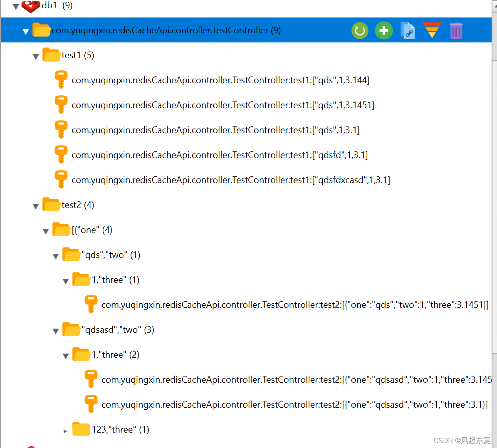Click the key icon for test1 ["qds",1,3.1451]

point(61,104)
